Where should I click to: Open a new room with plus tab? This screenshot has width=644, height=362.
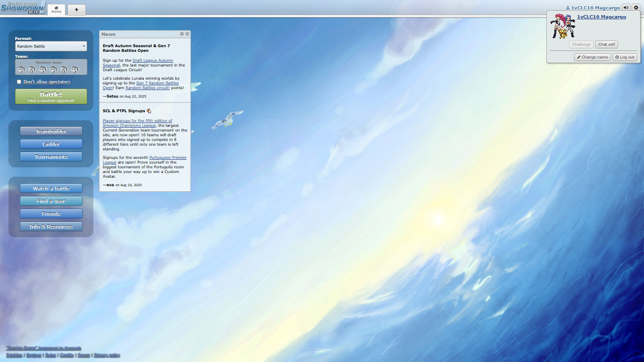(x=76, y=9)
